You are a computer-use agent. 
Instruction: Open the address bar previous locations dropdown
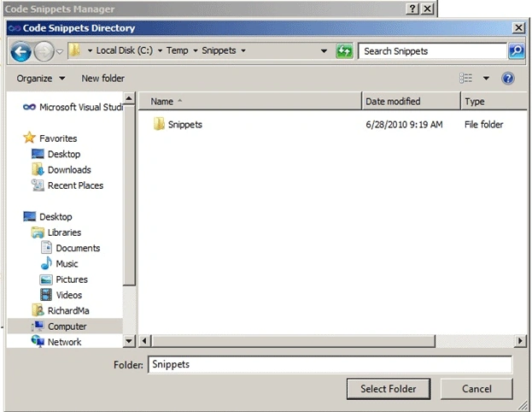pos(324,51)
